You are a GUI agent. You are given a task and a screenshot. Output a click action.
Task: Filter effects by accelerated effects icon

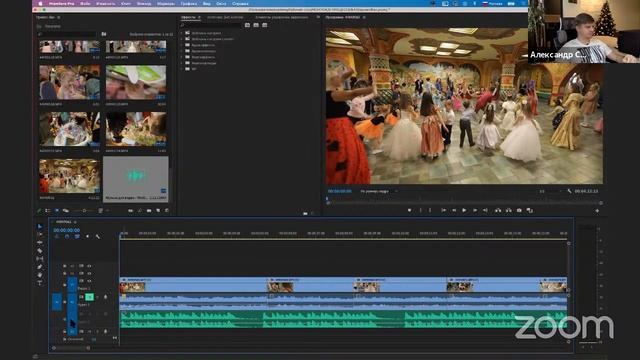click(247, 25)
